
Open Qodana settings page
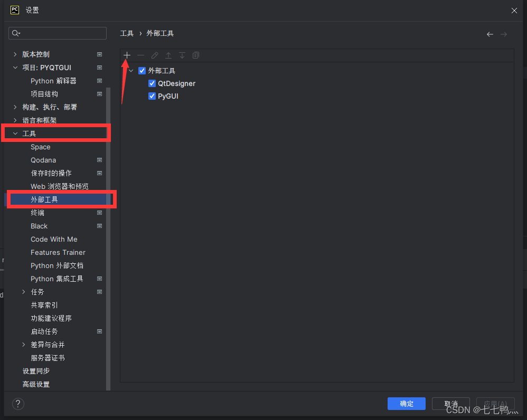tap(43, 160)
